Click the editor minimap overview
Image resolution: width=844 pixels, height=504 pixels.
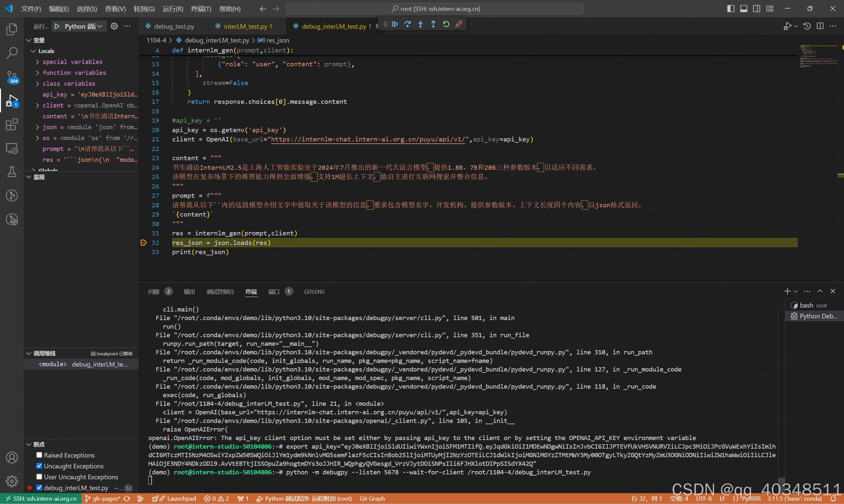[x=819, y=56]
